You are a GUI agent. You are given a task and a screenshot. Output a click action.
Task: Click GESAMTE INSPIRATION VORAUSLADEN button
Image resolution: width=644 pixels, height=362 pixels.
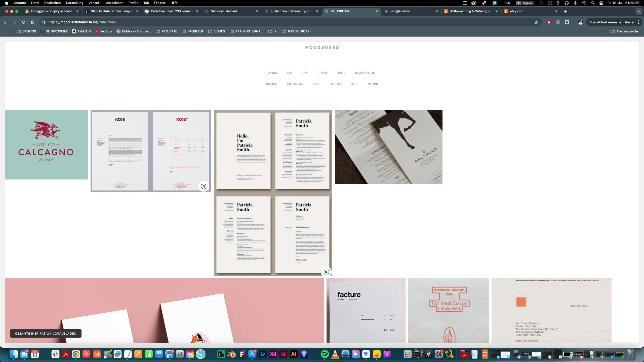click(x=46, y=333)
